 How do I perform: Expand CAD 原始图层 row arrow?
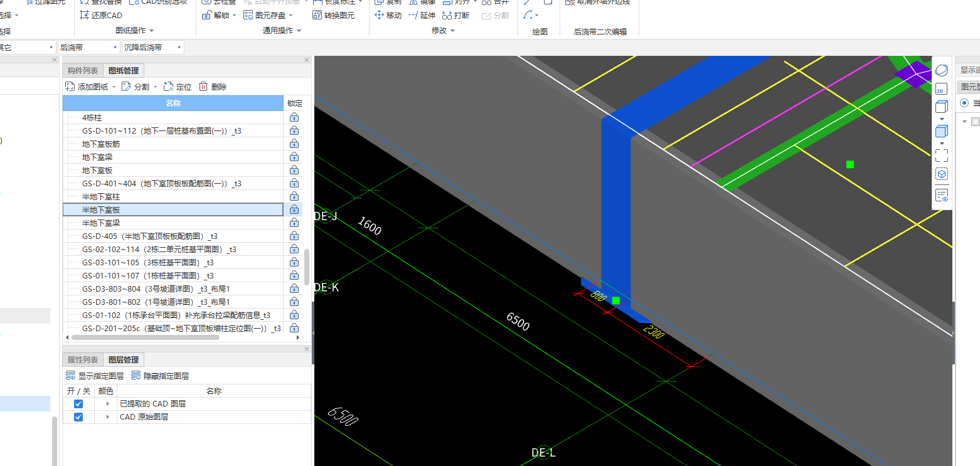click(x=107, y=417)
